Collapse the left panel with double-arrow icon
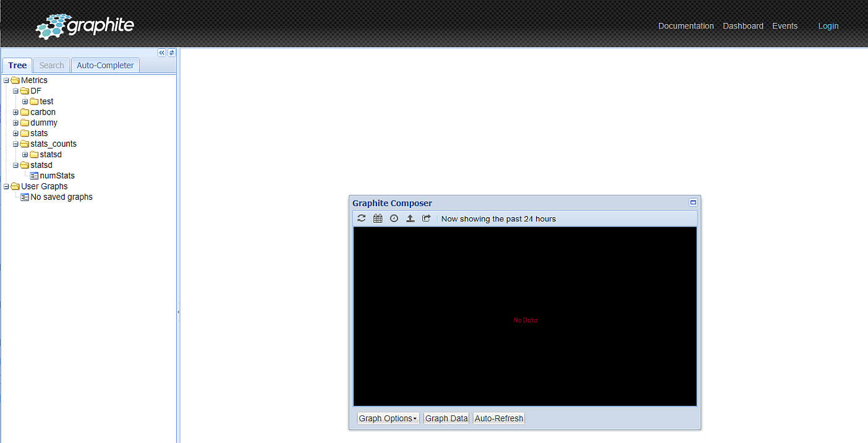The image size is (868, 443). [x=162, y=53]
